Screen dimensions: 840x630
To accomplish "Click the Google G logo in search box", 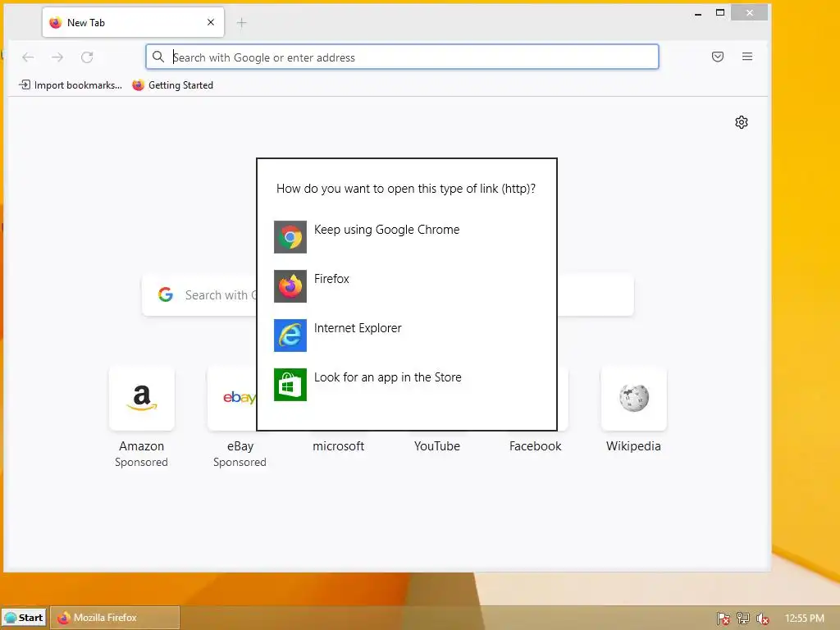I will [x=166, y=294].
